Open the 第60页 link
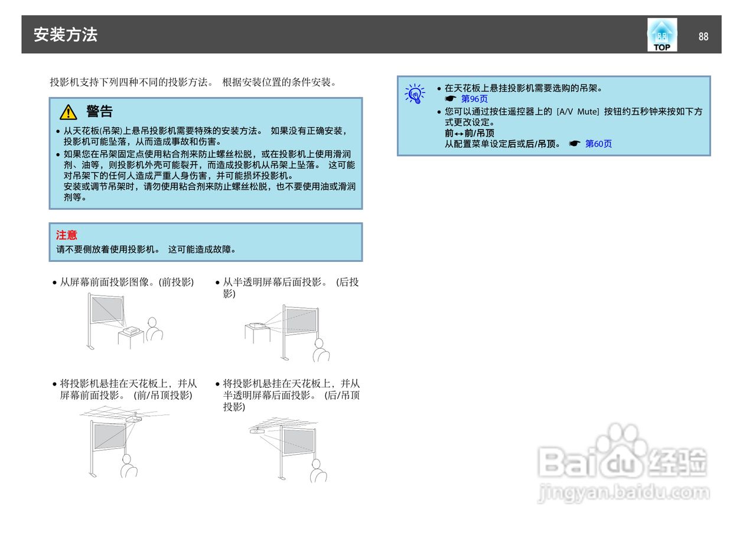The width and height of the screenshot is (756, 535). pyautogui.click(x=600, y=143)
